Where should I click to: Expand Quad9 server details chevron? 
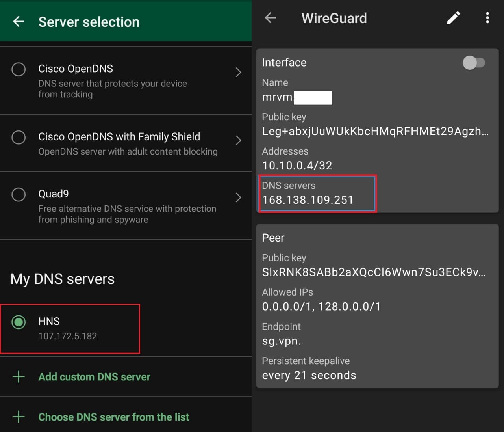(x=238, y=197)
